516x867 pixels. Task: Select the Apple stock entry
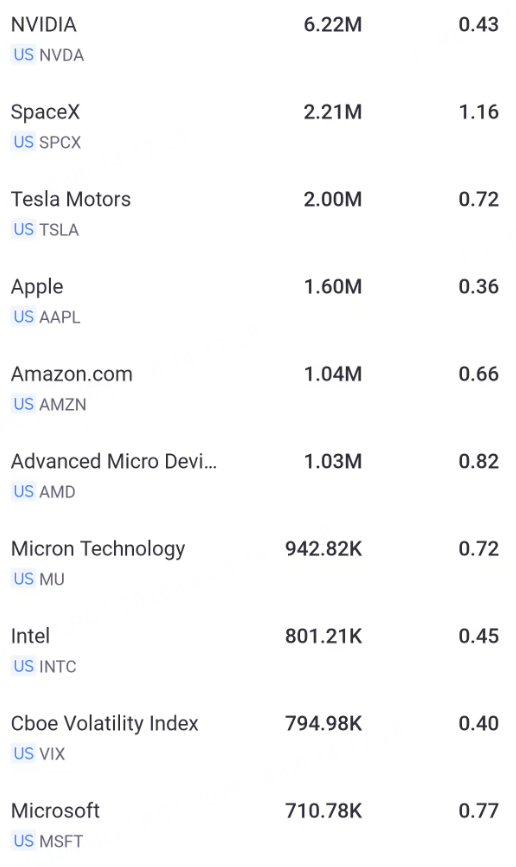tap(258, 301)
